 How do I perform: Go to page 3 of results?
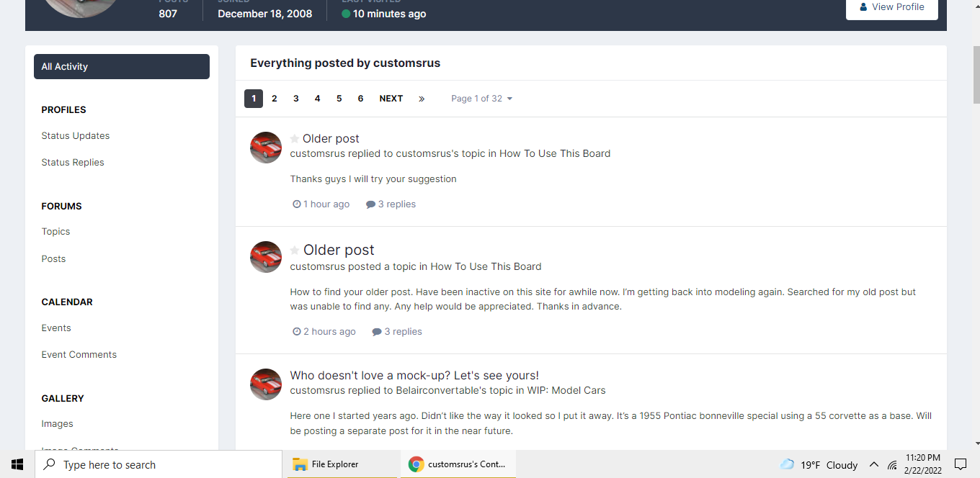295,99
